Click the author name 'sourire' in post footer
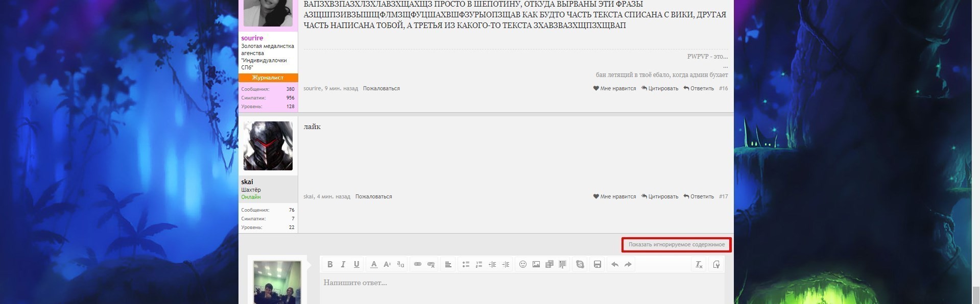 [x=312, y=89]
